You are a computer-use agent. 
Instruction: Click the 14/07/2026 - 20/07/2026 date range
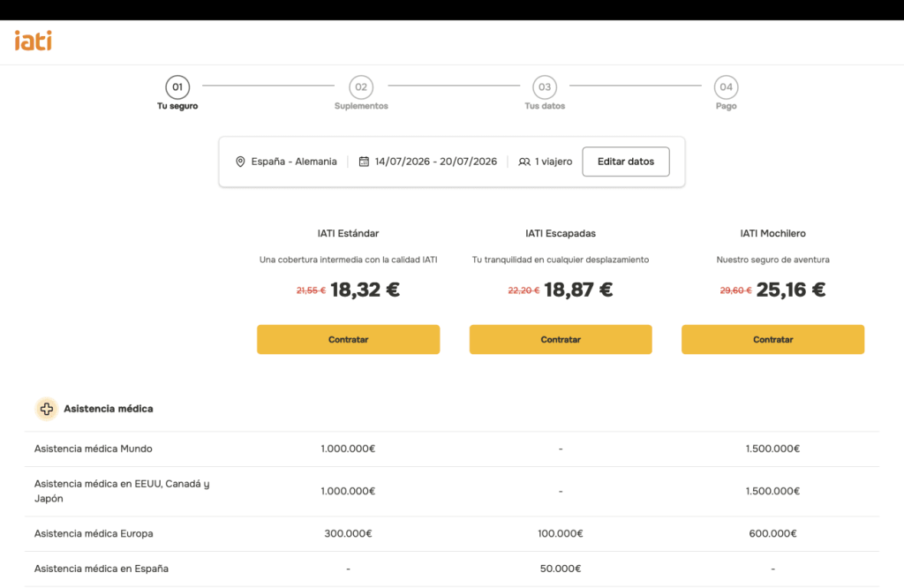point(436,162)
